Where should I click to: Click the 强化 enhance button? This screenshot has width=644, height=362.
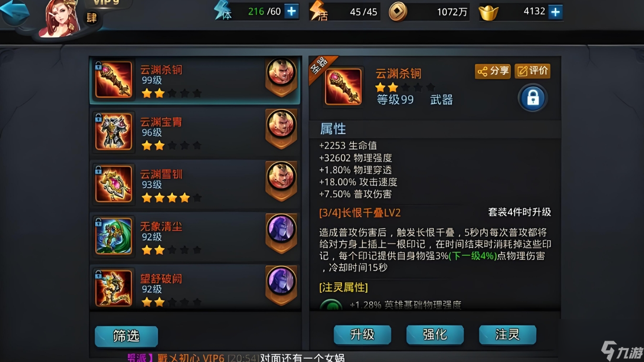coord(435,335)
